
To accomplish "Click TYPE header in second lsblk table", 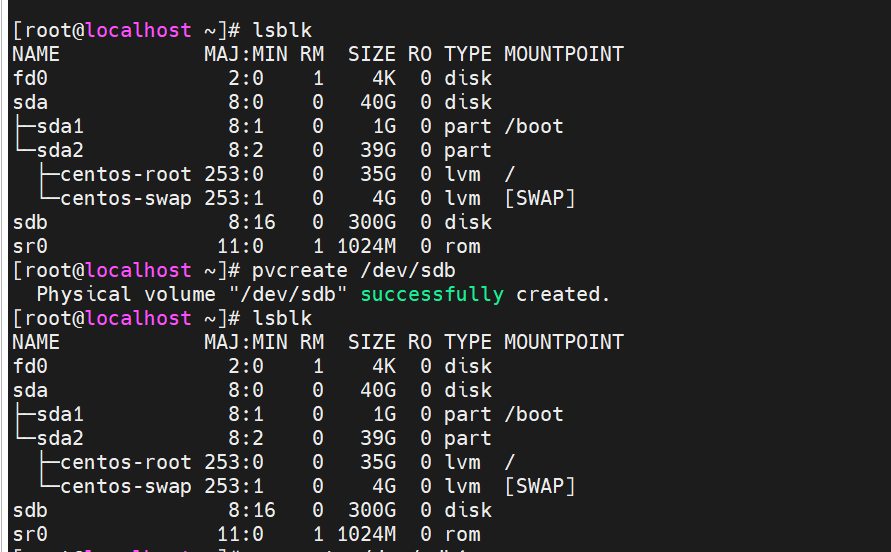I will click(468, 342).
